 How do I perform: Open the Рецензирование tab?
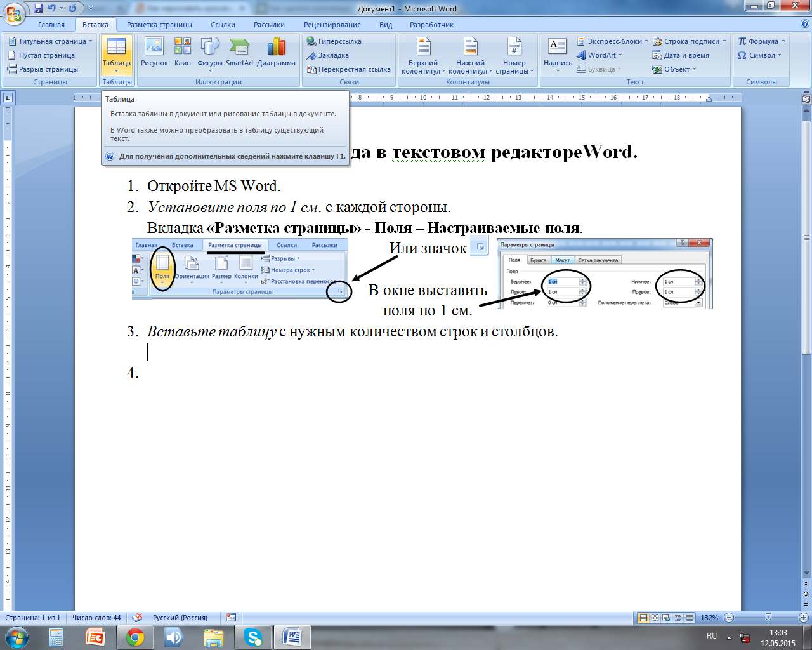click(332, 25)
